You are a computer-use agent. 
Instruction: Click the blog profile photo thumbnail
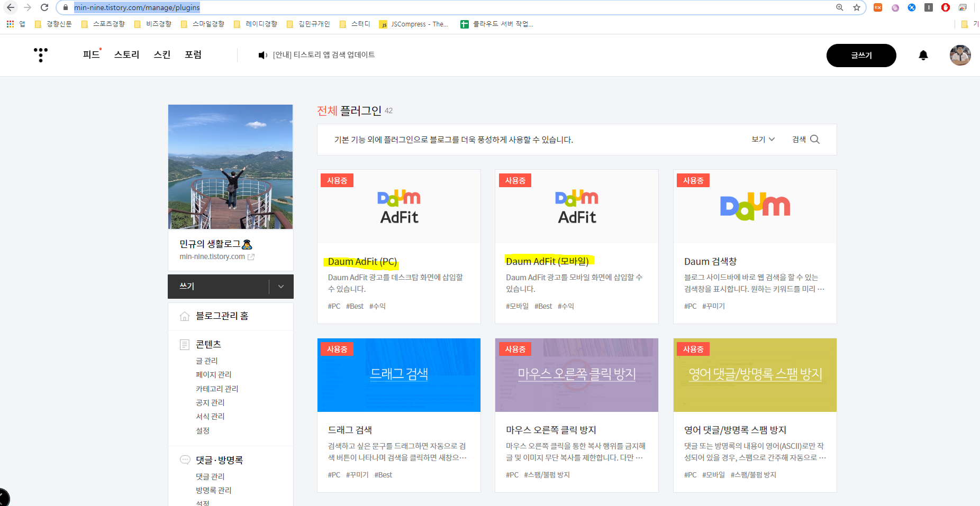pyautogui.click(x=231, y=167)
